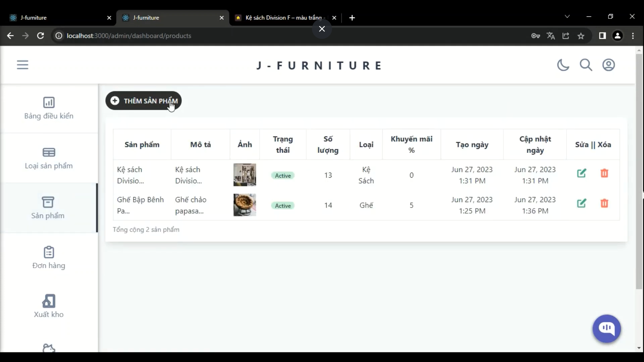Open the hamburger sidebar menu
The width and height of the screenshot is (644, 362).
(x=22, y=65)
